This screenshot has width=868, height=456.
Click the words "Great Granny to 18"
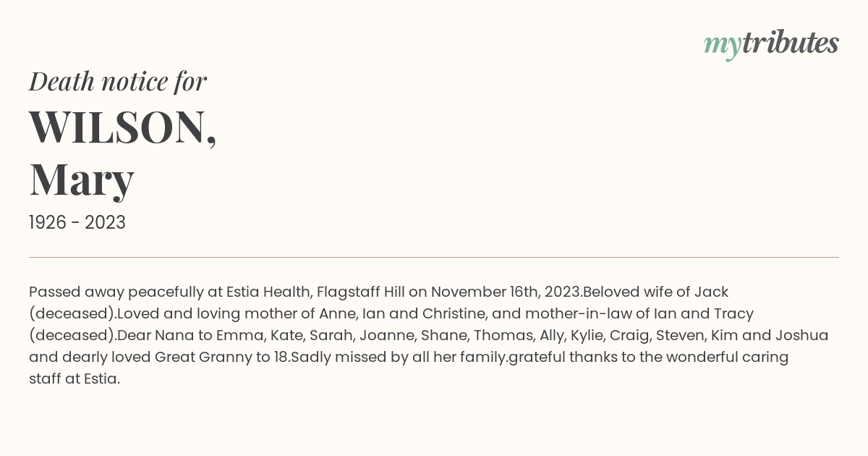tap(222, 358)
